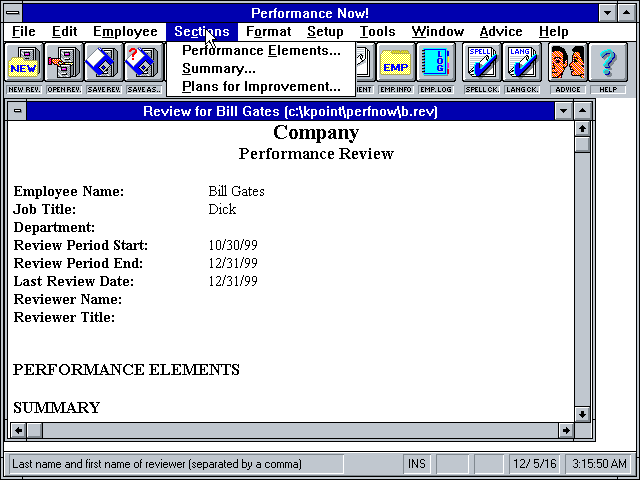Click the horizontal scrollbar left arrow
The height and width of the screenshot is (480, 640).
[18, 430]
